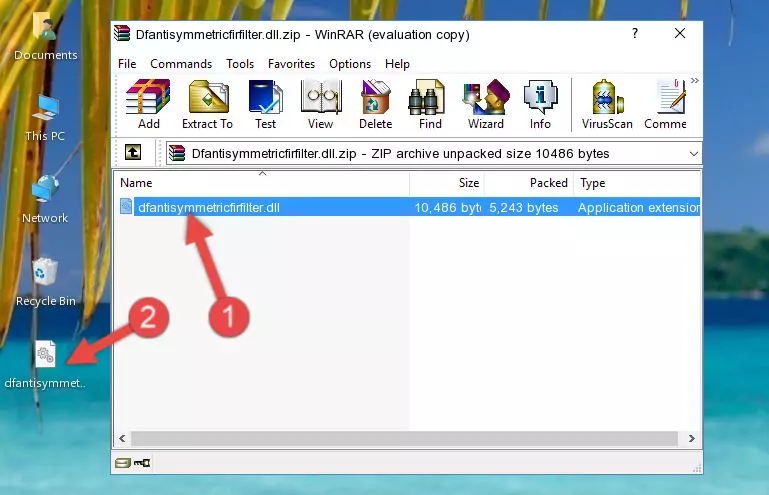Open the Help menu
769x495 pixels.
pyautogui.click(x=397, y=64)
